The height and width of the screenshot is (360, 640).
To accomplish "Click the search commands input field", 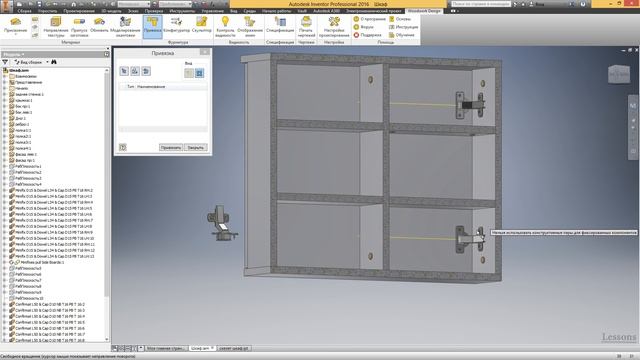I will pos(481,4).
